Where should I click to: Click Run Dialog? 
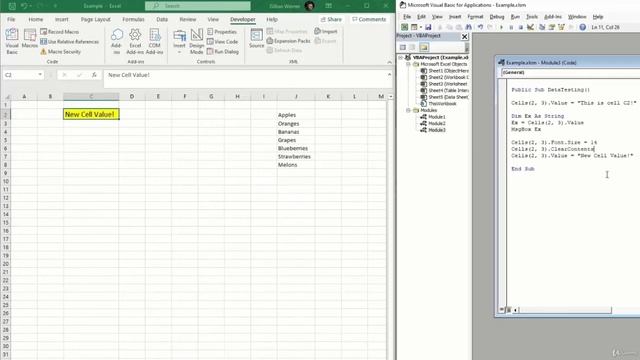pos(223,52)
